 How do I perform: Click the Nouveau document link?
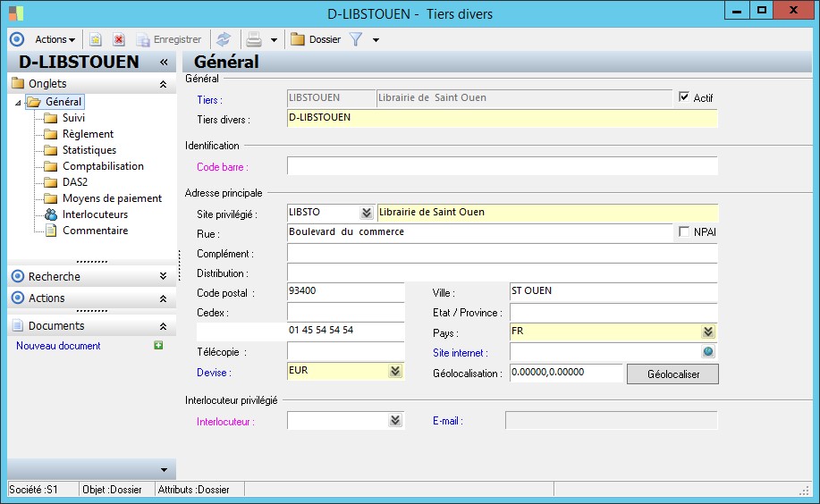(58, 346)
